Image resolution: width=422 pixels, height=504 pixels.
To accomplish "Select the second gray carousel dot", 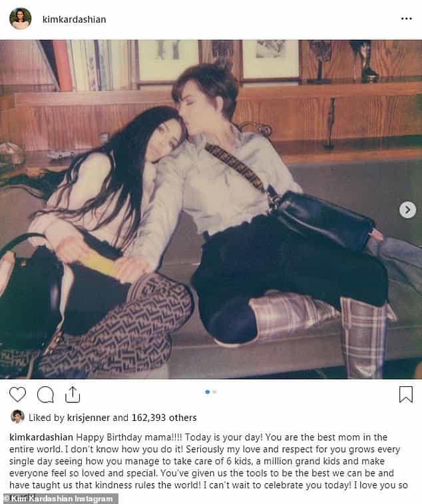I will pos(215,392).
